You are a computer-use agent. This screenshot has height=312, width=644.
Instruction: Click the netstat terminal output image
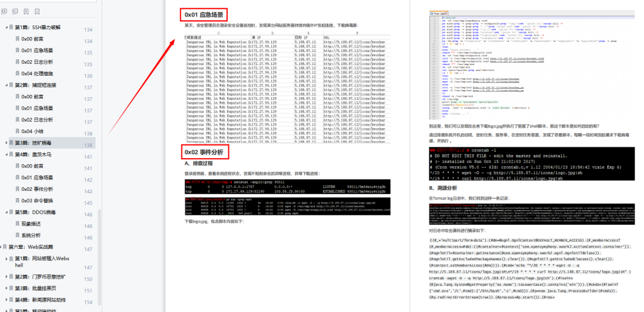[x=287, y=187]
